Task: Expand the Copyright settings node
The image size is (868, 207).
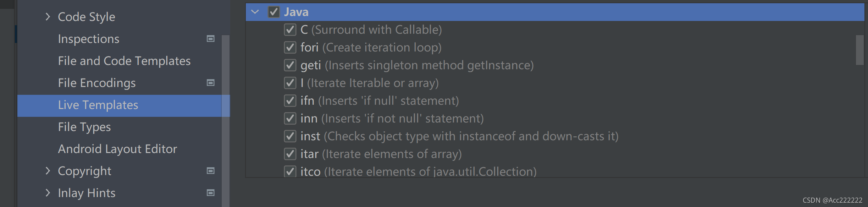Action: pyautogui.click(x=48, y=171)
